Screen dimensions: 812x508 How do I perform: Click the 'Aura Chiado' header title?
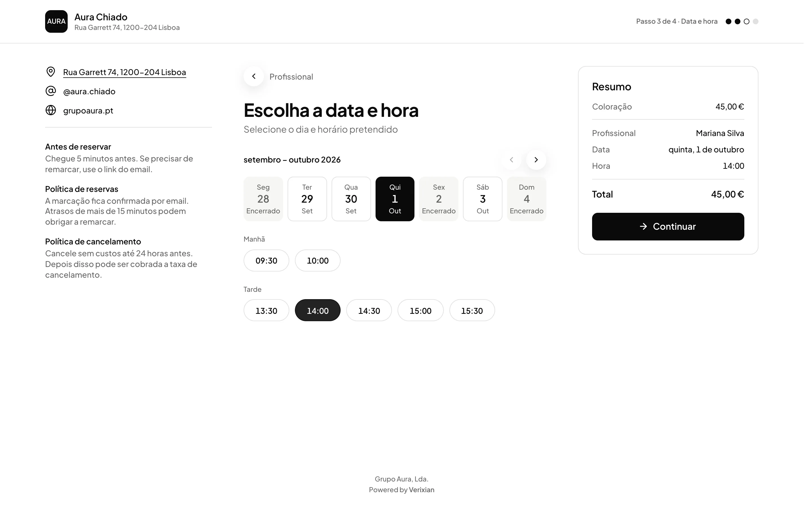click(x=101, y=17)
